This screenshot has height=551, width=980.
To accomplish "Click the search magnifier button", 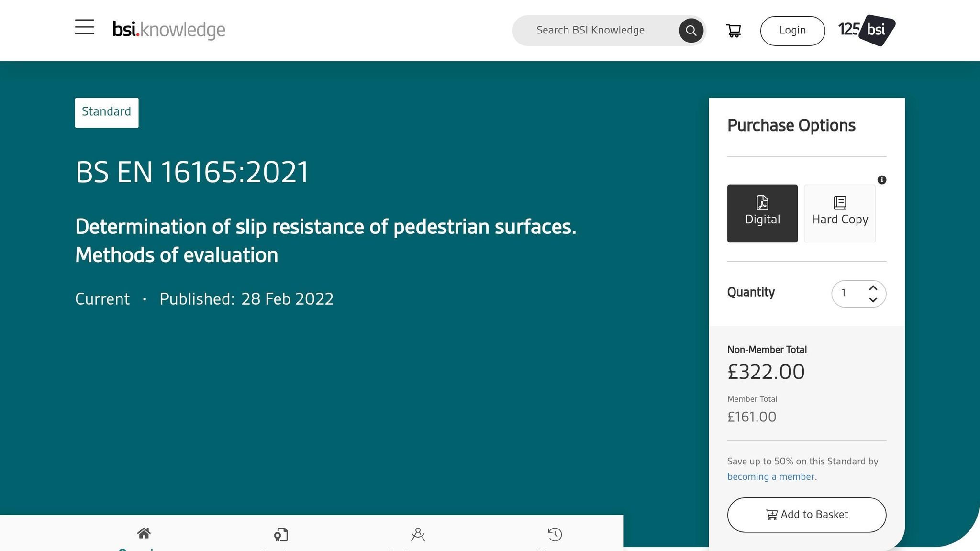I will (x=691, y=31).
